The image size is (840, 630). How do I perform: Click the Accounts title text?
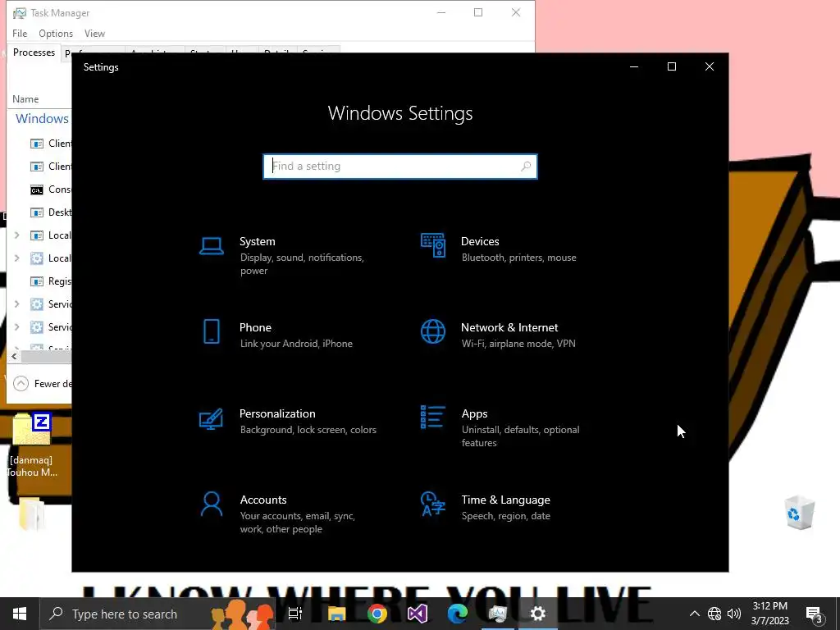point(263,500)
